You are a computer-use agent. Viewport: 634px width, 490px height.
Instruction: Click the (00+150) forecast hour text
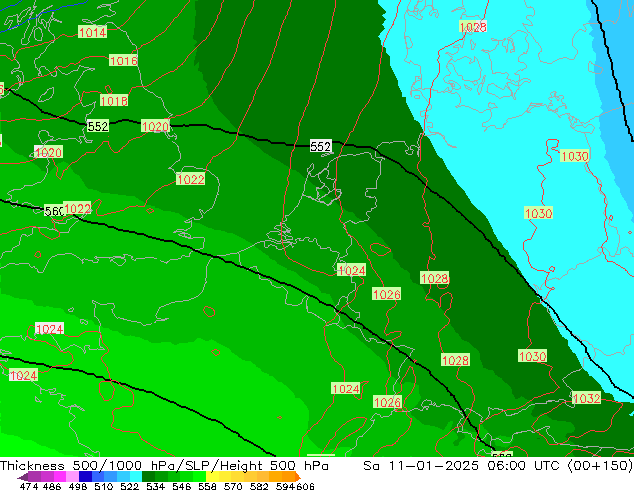tap(600, 466)
